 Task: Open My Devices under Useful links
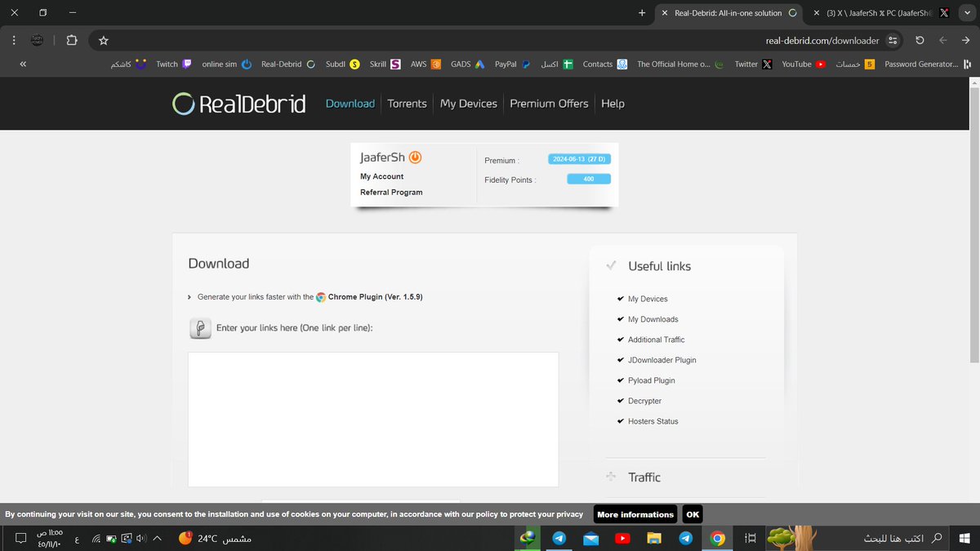pyautogui.click(x=648, y=299)
